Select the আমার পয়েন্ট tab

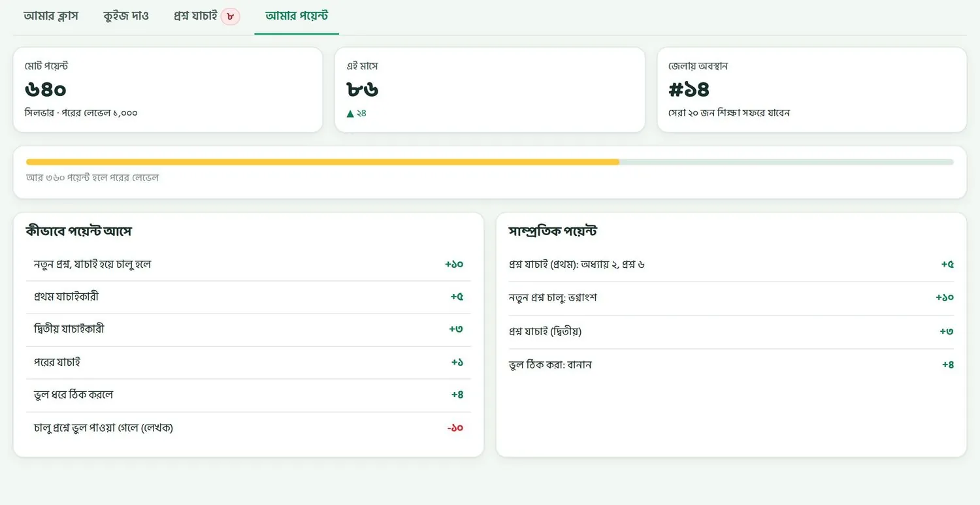pos(297,16)
